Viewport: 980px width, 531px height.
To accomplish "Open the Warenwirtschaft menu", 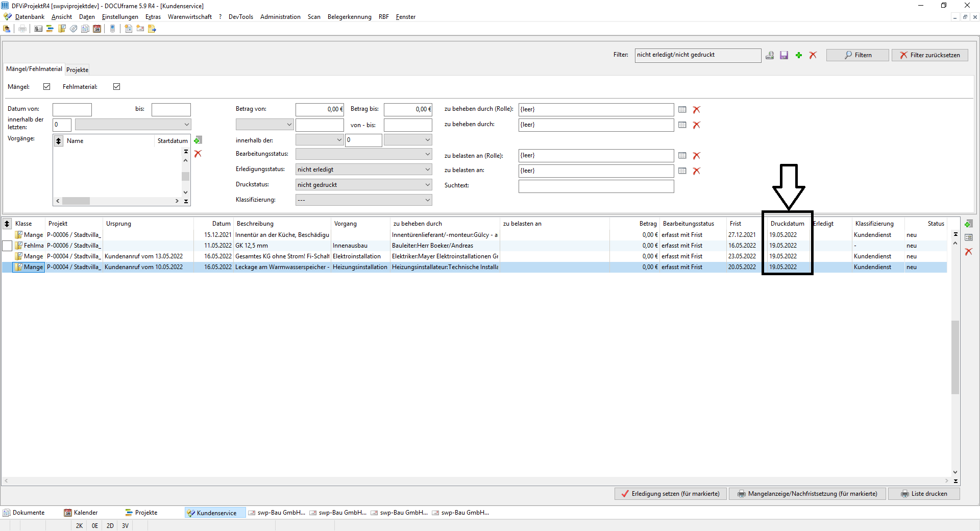I will tap(190, 17).
